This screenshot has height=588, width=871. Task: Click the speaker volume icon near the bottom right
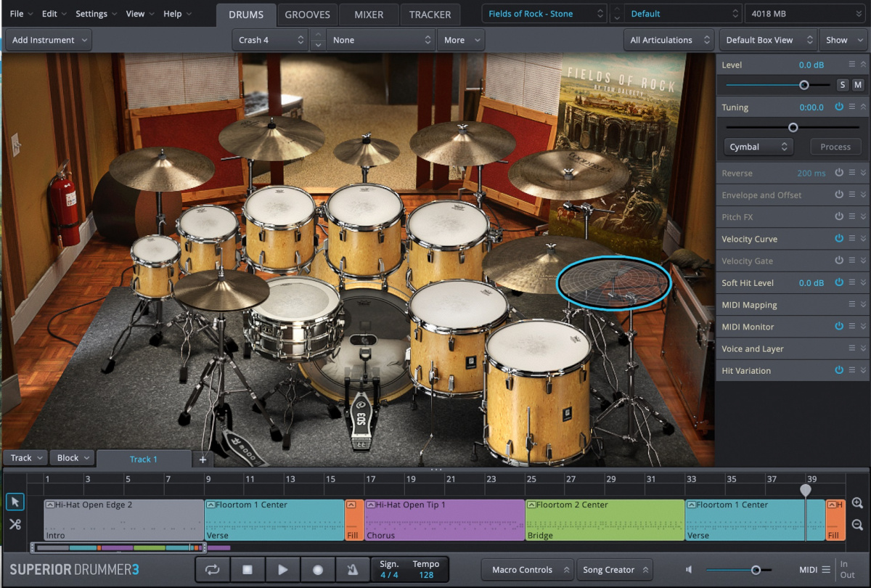688,570
